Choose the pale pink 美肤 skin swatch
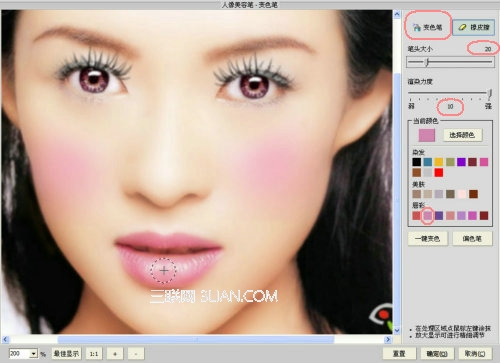This screenshot has height=363, width=500. pyautogui.click(x=461, y=194)
